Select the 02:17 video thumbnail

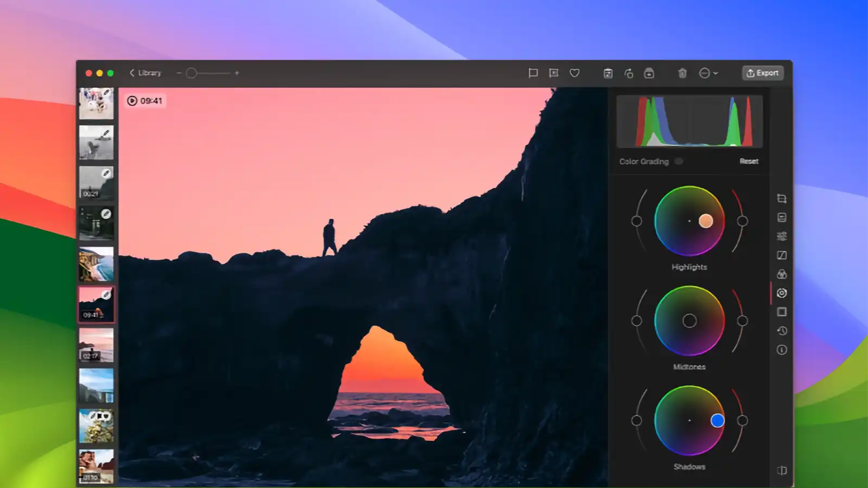point(97,344)
